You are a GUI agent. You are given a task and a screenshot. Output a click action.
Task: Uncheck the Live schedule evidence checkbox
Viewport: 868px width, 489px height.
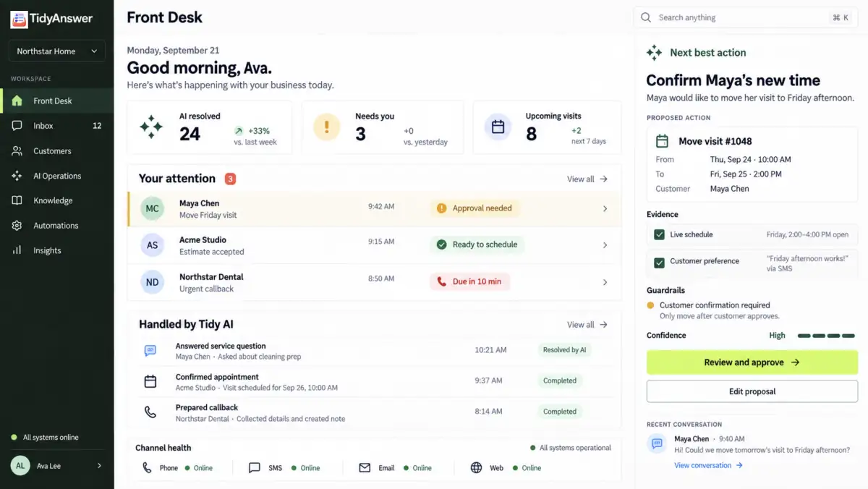click(x=659, y=234)
